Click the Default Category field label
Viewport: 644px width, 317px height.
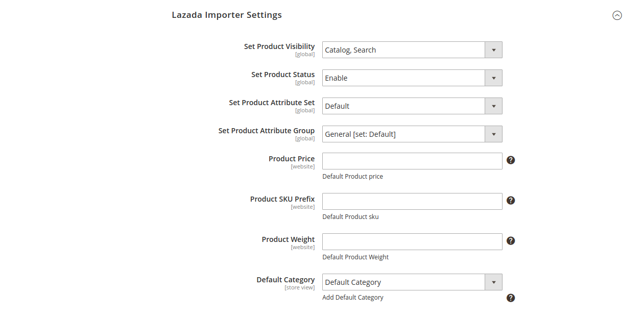pos(285,280)
